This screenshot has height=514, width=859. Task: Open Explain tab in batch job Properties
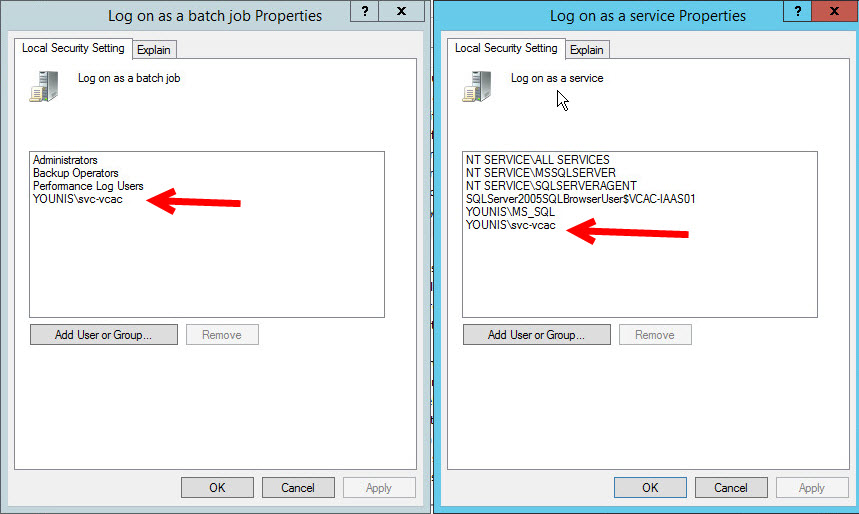click(x=154, y=50)
